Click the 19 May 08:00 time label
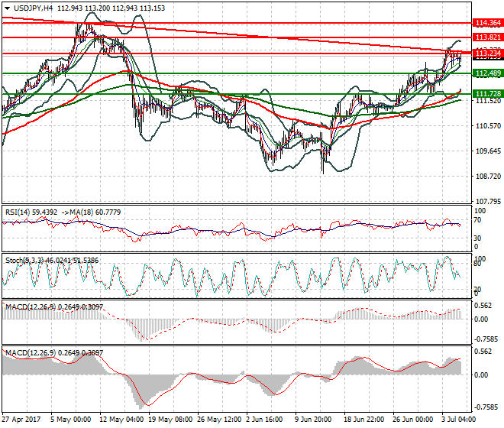 pos(170,420)
